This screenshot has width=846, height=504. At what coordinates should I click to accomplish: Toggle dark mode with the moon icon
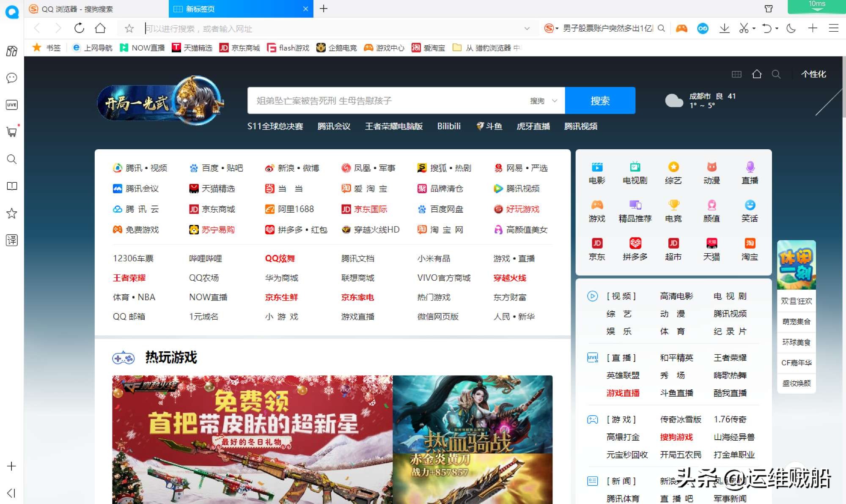pyautogui.click(x=790, y=28)
